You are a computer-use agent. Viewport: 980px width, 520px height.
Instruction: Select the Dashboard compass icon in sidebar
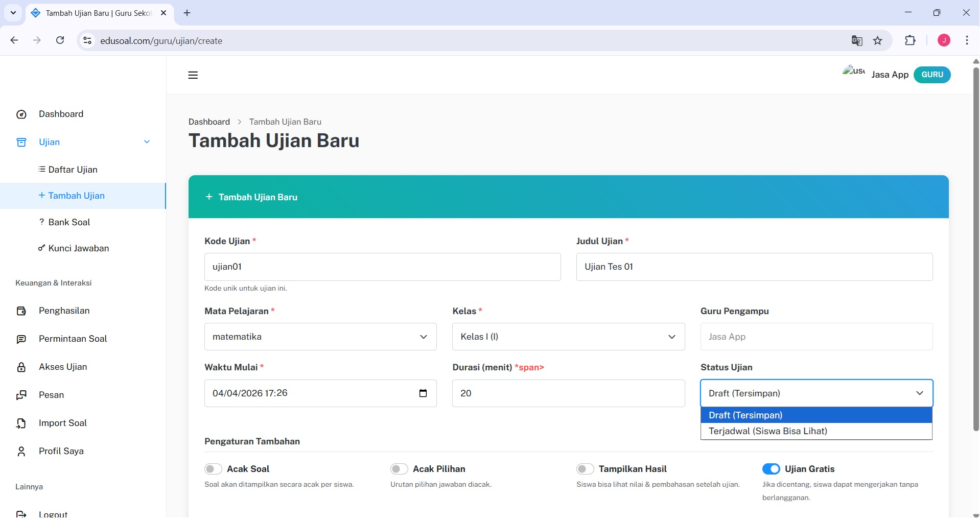(x=21, y=114)
